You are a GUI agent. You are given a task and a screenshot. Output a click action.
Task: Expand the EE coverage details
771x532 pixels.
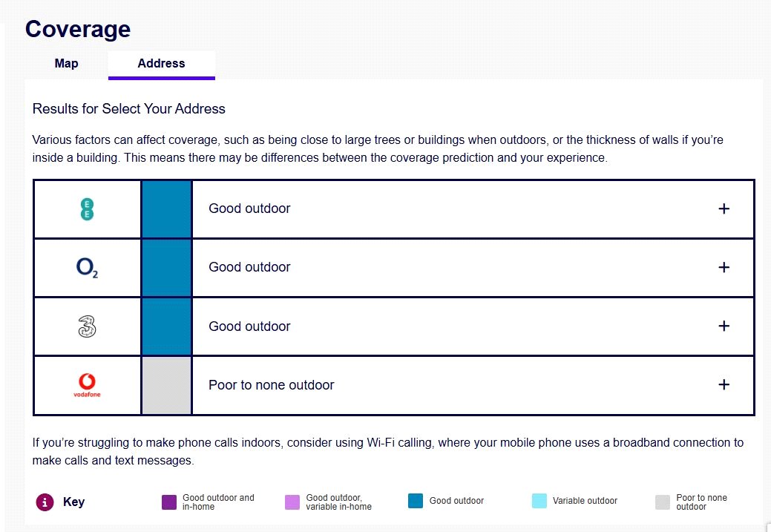click(x=724, y=209)
